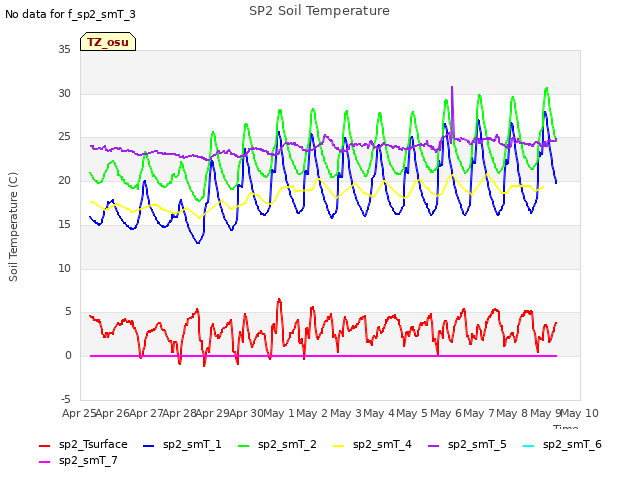Toggle the sp2_smT_6 legend entry

tap(562, 444)
